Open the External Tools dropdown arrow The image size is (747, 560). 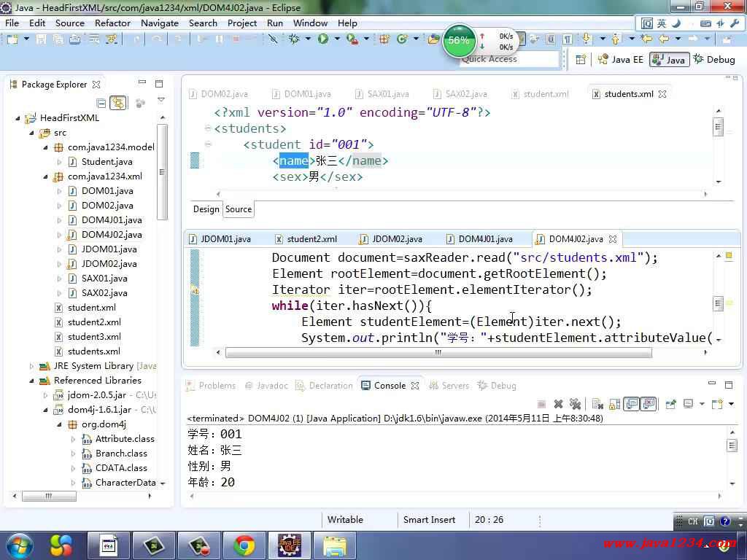coord(366,39)
